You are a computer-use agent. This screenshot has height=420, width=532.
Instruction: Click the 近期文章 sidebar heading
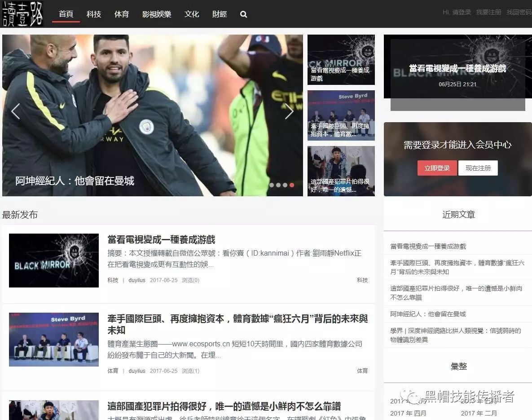click(458, 214)
